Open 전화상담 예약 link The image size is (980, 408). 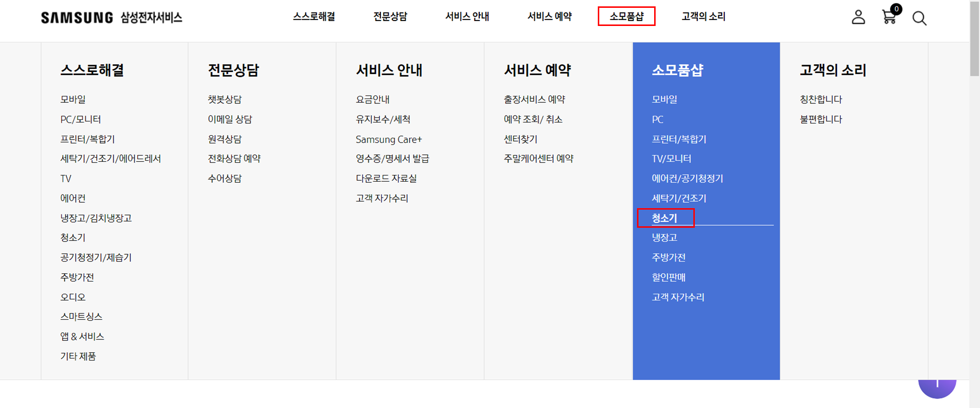234,159
